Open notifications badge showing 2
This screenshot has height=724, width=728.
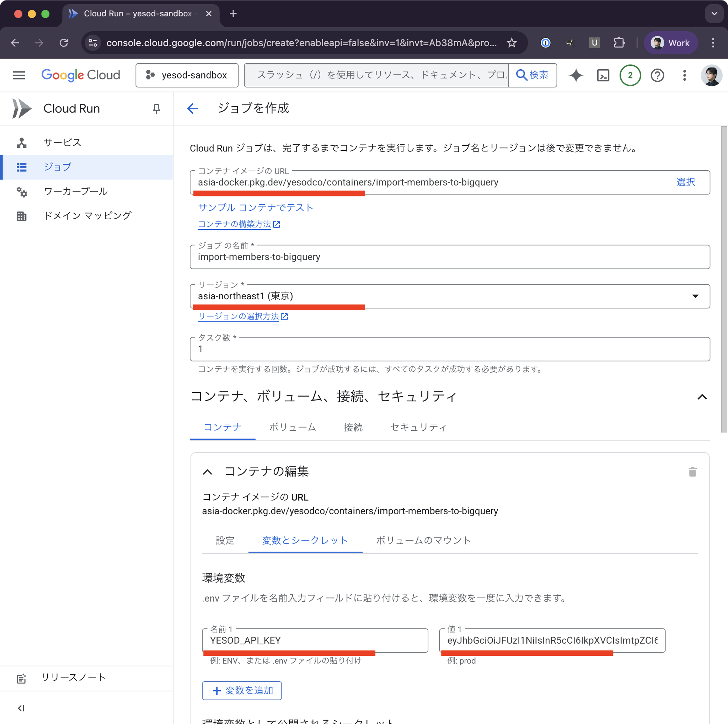pyautogui.click(x=630, y=75)
